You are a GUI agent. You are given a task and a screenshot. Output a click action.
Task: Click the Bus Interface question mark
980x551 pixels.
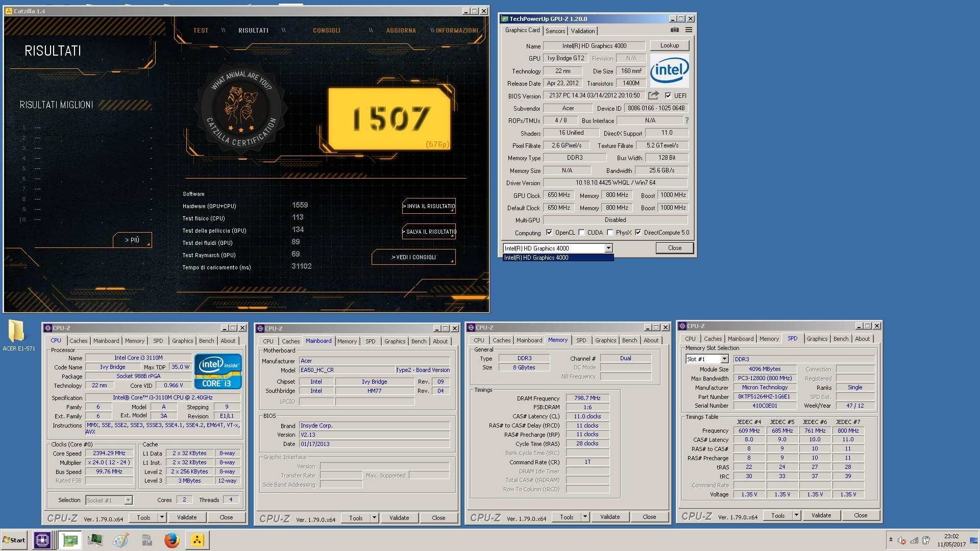687,120
